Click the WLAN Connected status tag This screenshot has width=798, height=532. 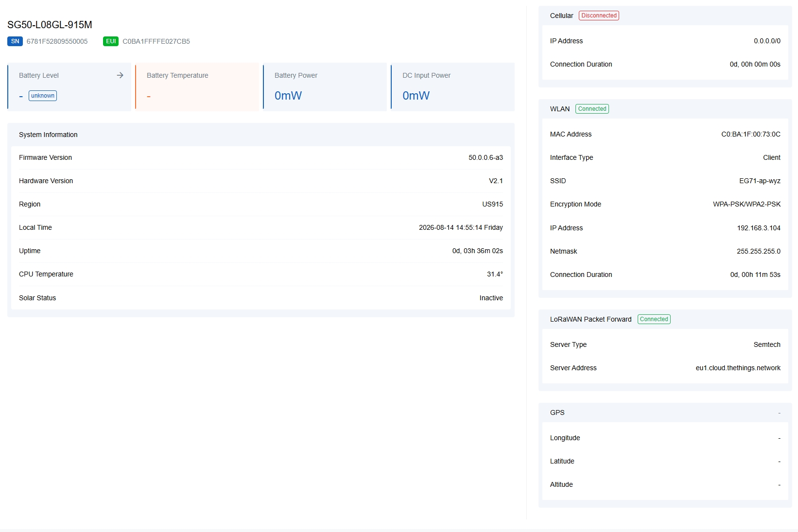coord(592,109)
